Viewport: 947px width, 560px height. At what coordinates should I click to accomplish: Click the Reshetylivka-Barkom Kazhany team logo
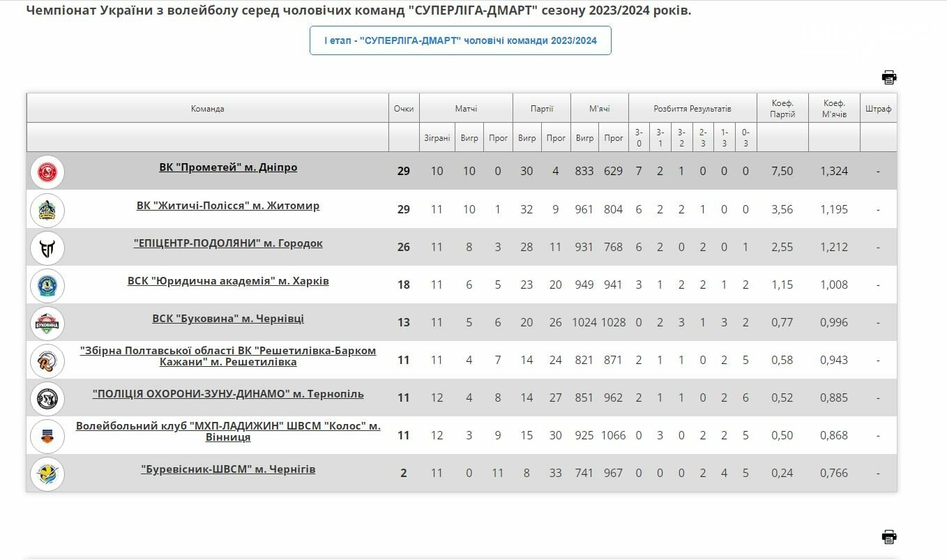pyautogui.click(x=47, y=361)
